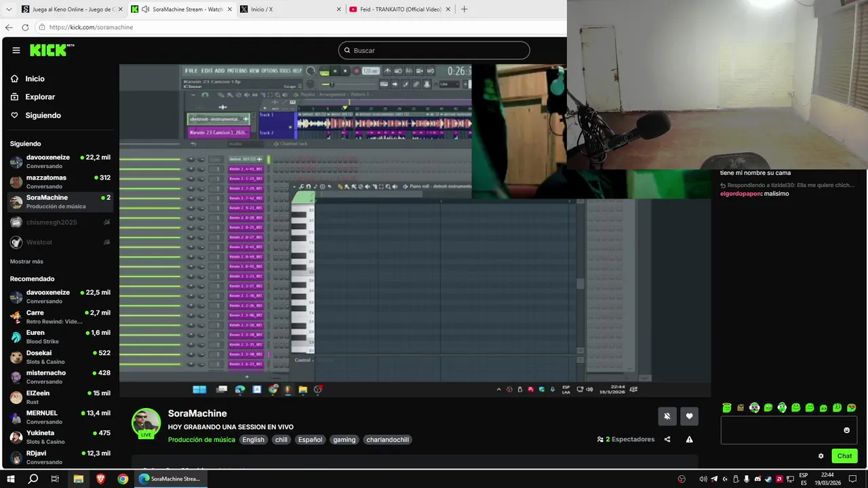
Task: Open chat settings gear icon
Action: coord(821,456)
